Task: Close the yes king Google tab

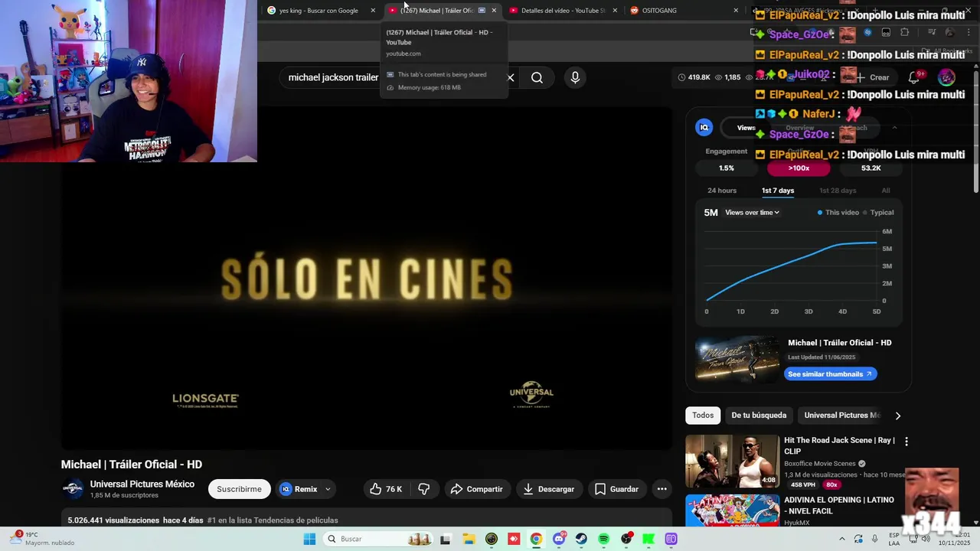Action: [373, 11]
